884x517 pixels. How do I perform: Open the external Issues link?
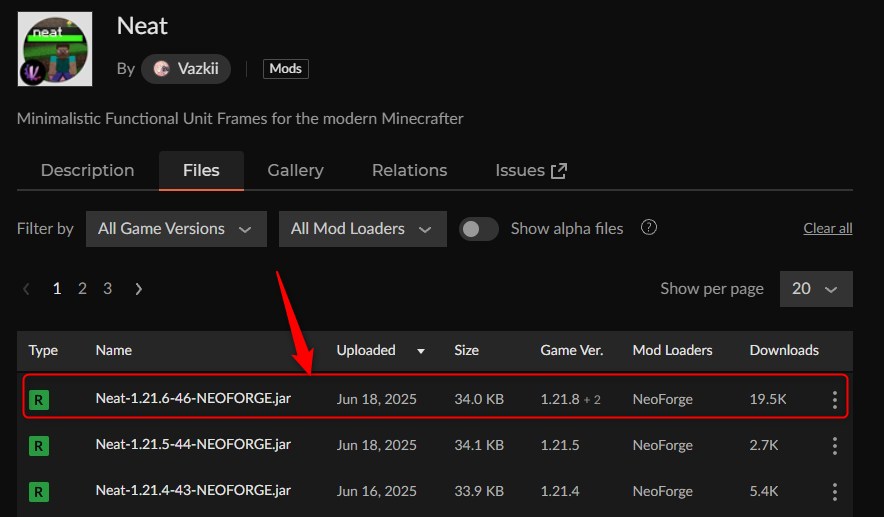[x=530, y=171]
